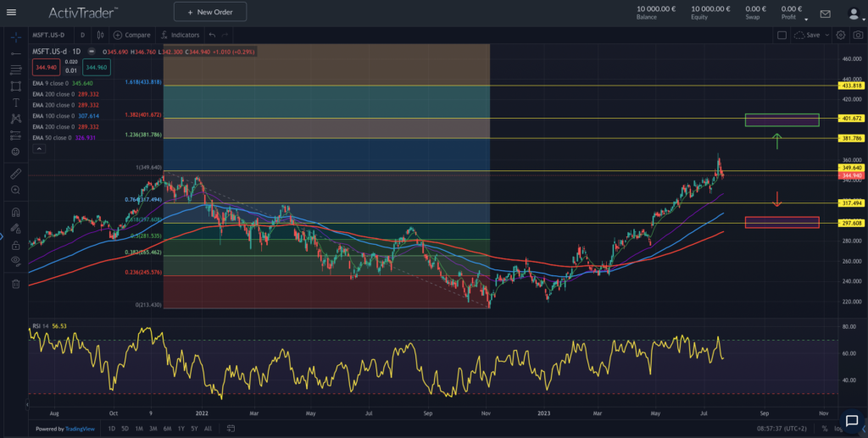
Task: Open the Fibonacci and pitchfork tools
Action: point(16,69)
